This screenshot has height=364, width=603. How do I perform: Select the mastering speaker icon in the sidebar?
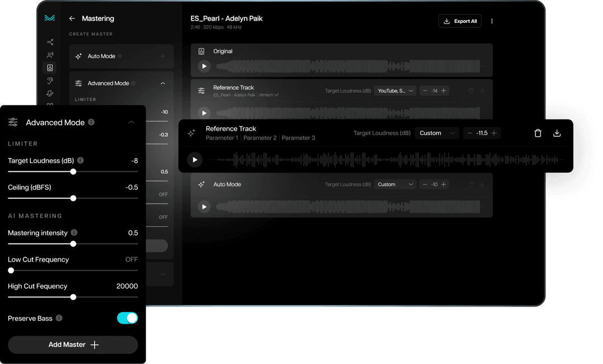coord(50,68)
